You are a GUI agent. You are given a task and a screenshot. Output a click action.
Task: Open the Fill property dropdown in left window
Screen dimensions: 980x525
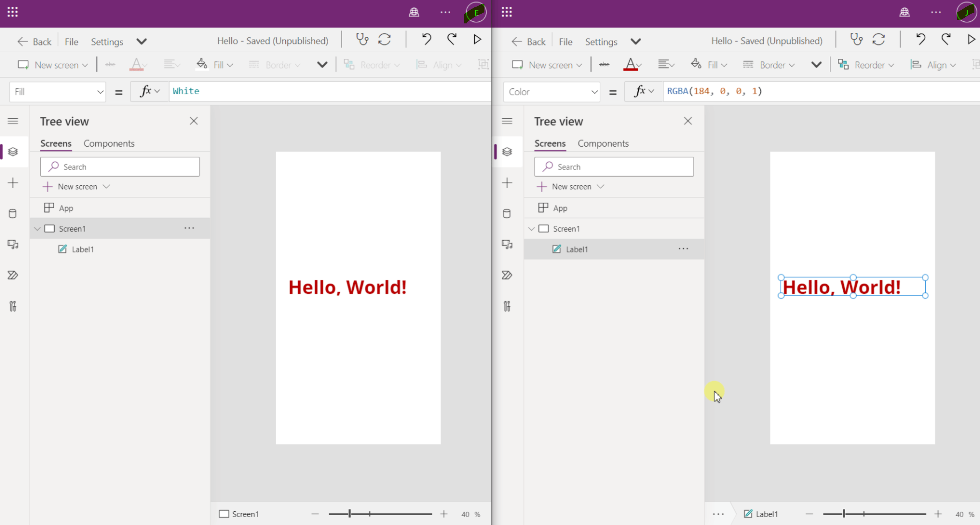(57, 92)
